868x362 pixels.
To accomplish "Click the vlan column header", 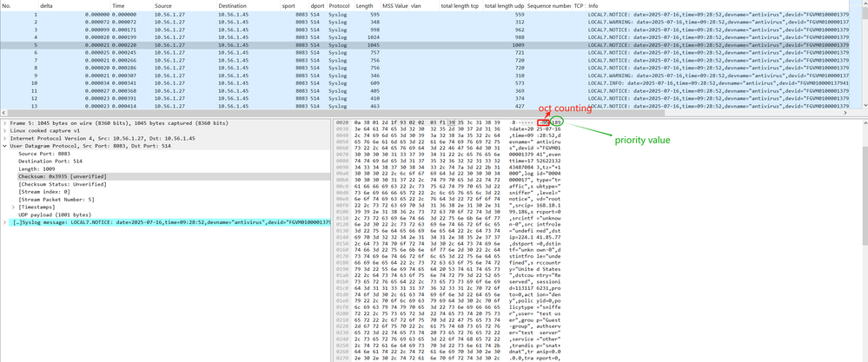I will pyautogui.click(x=425, y=5).
